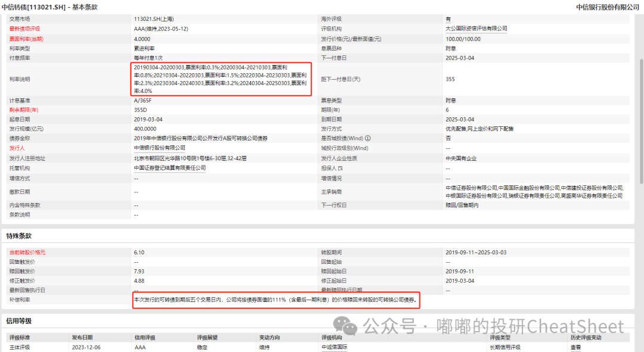Click 修正起始日 value 2019-03-04
This screenshot has width=644, height=352.
pyautogui.click(x=460, y=281)
